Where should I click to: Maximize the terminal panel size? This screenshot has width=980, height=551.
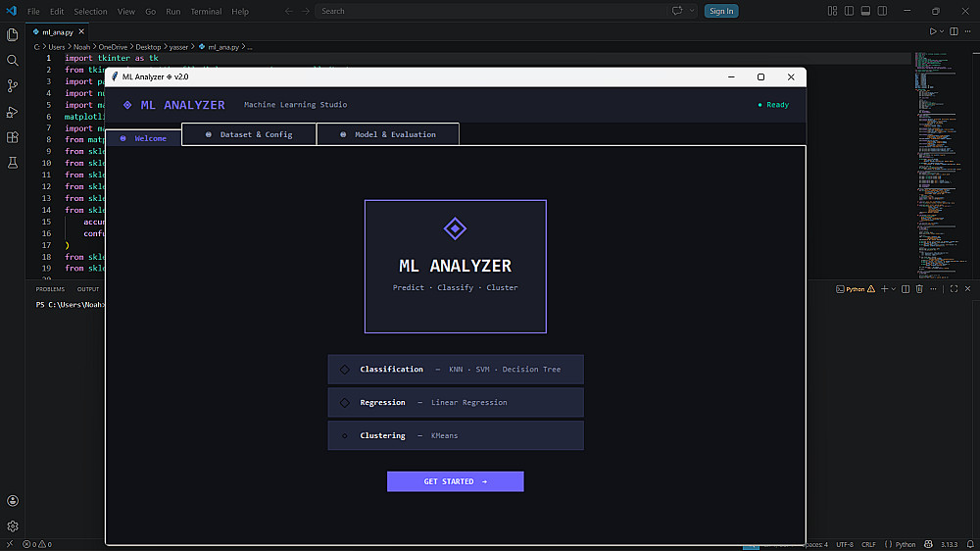[954, 289]
